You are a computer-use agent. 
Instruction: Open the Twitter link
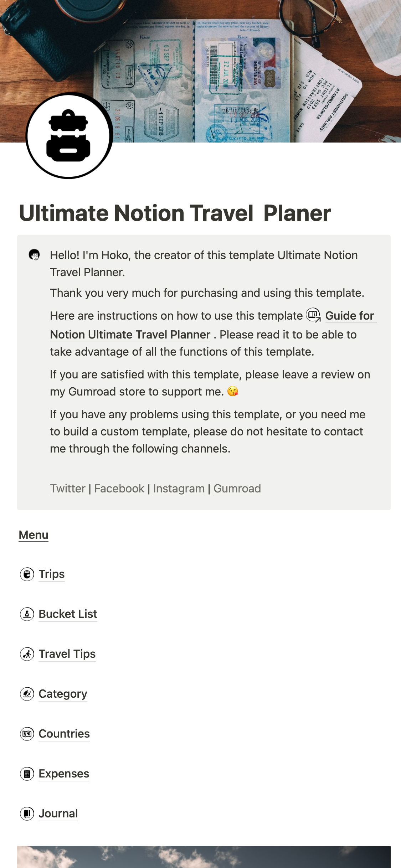tap(68, 489)
